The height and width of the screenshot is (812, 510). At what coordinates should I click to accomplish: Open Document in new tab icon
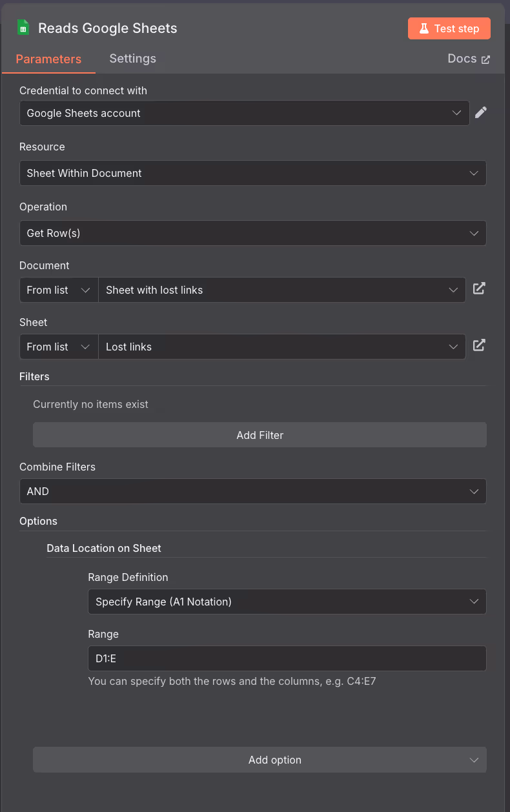tap(479, 289)
